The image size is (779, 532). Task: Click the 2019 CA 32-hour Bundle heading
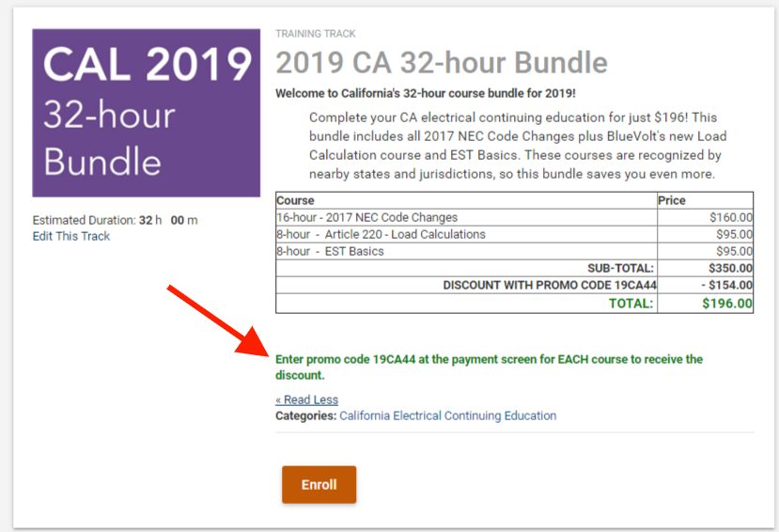click(441, 63)
